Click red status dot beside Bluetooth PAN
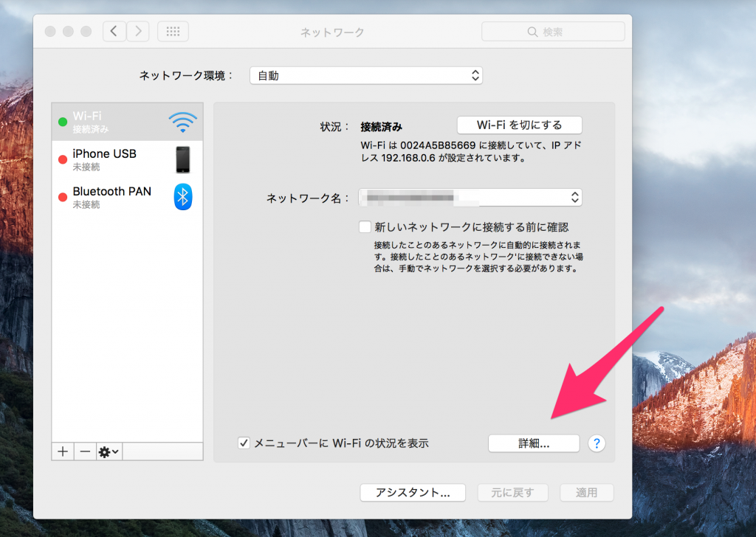Viewport: 756px width, 537px height. click(63, 197)
